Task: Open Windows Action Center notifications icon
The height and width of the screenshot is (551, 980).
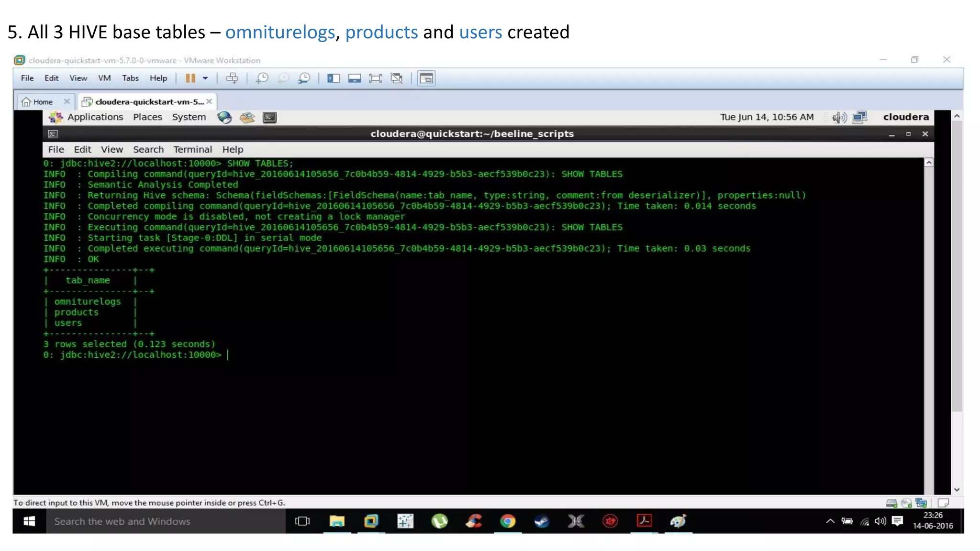Action: click(897, 521)
